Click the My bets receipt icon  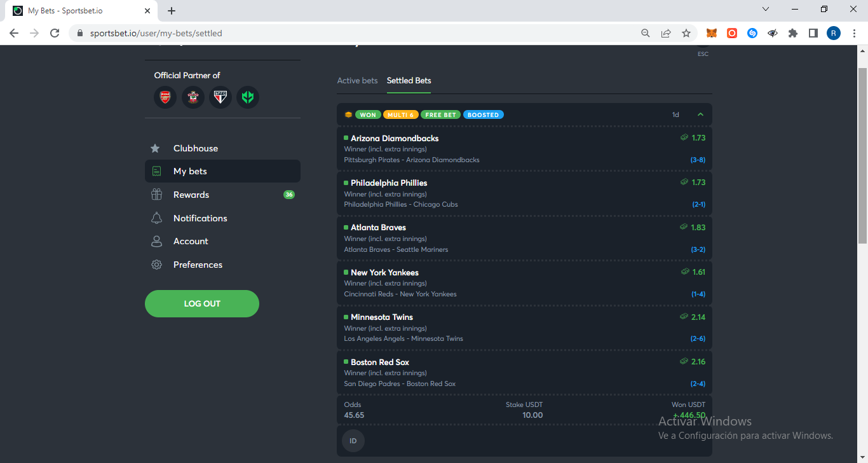tap(156, 171)
